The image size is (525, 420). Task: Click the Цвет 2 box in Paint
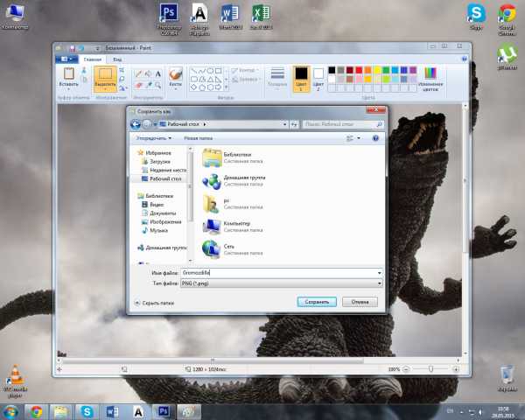(x=318, y=80)
